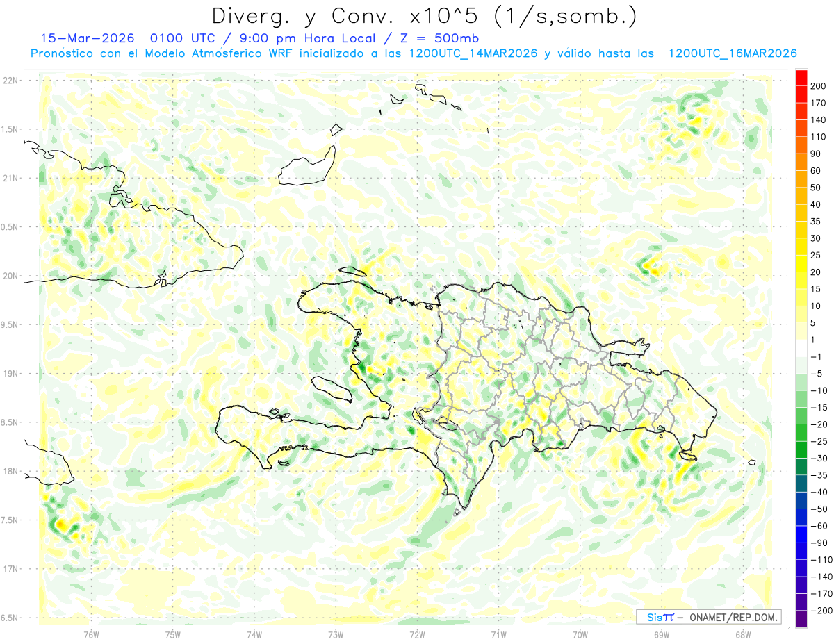Screen dimensions: 834x644
Task: Click the '-170' color scale value
Action: coord(821,594)
